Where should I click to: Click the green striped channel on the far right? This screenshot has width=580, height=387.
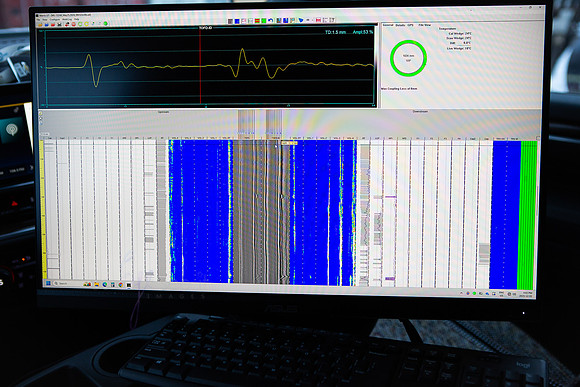527,215
